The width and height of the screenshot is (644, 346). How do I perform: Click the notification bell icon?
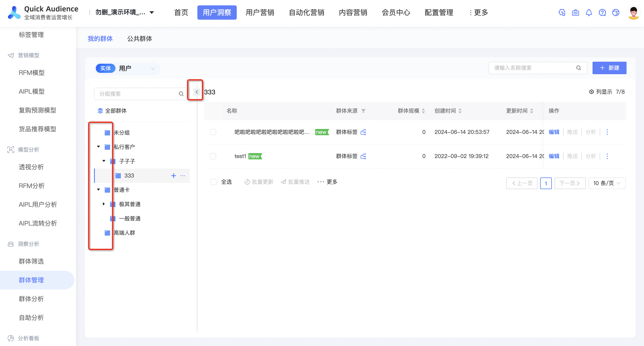[589, 13]
